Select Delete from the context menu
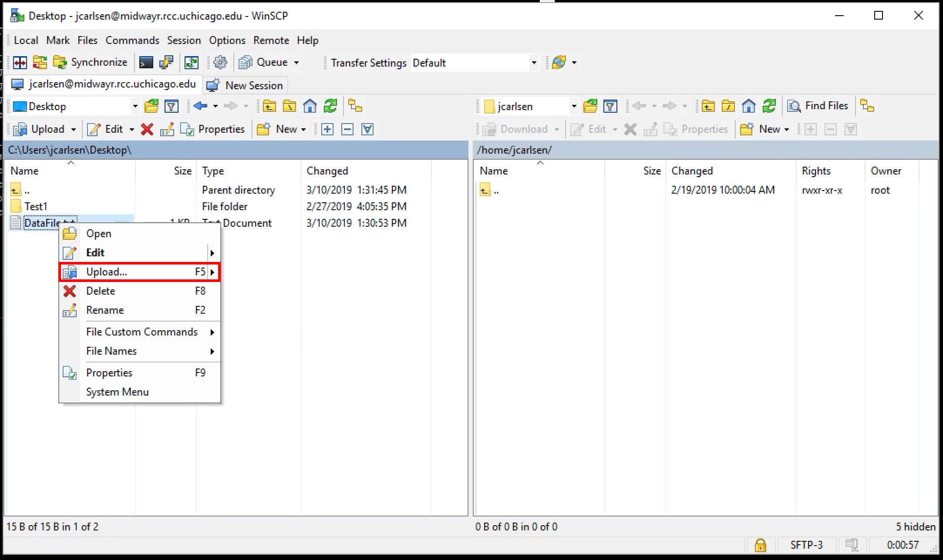The height and width of the screenshot is (560, 943). pos(100,291)
